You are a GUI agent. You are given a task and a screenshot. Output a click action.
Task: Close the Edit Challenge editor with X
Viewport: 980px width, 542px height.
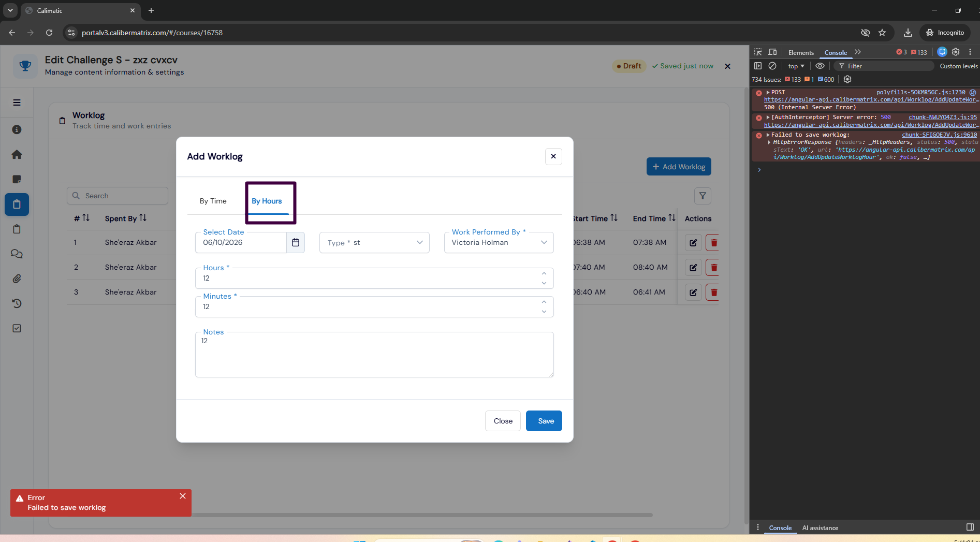coord(727,66)
